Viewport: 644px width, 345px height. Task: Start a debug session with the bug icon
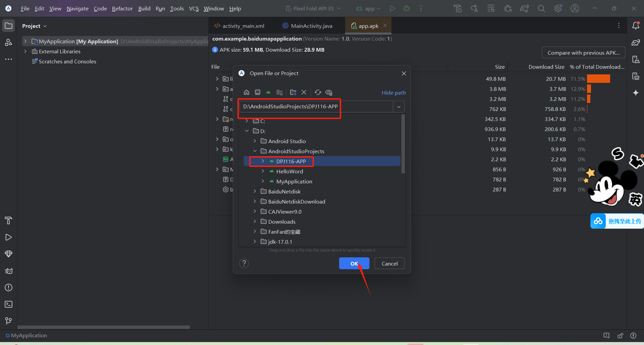pyautogui.click(x=407, y=8)
